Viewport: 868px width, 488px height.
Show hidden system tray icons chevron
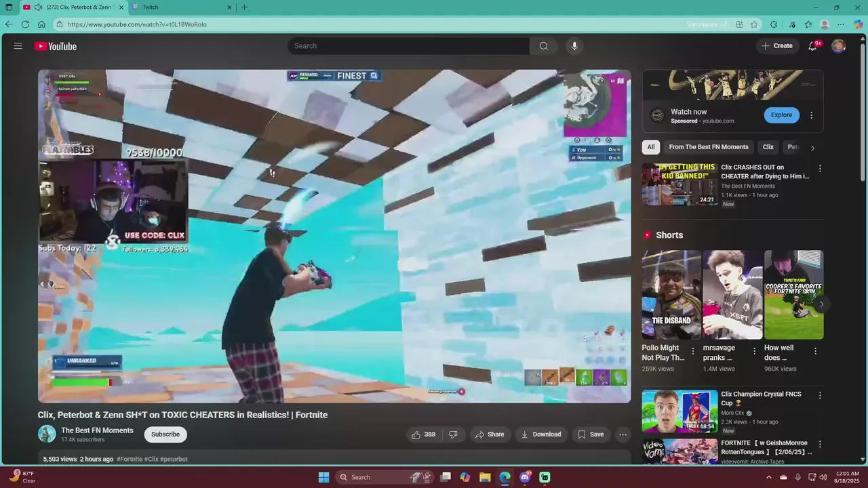pyautogui.click(x=768, y=477)
